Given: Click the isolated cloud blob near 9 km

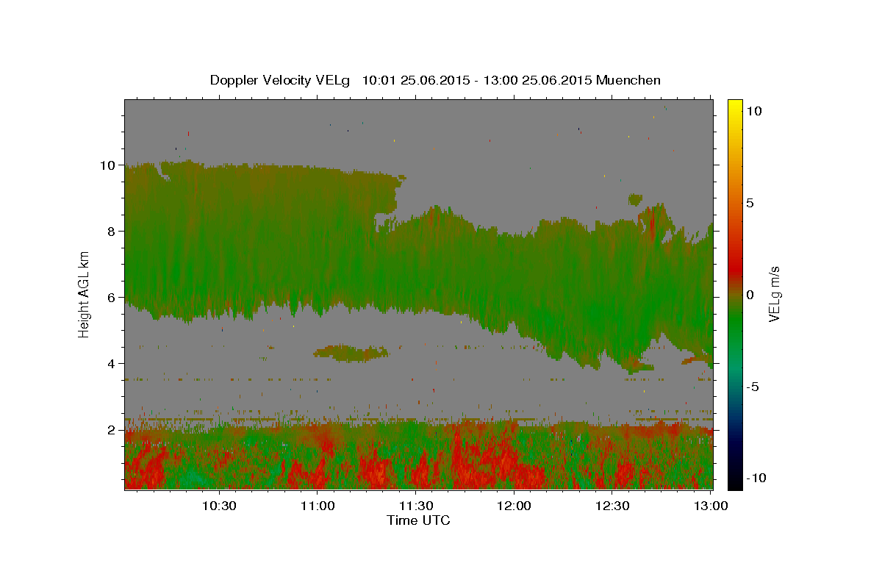Looking at the screenshot, I should [636, 199].
